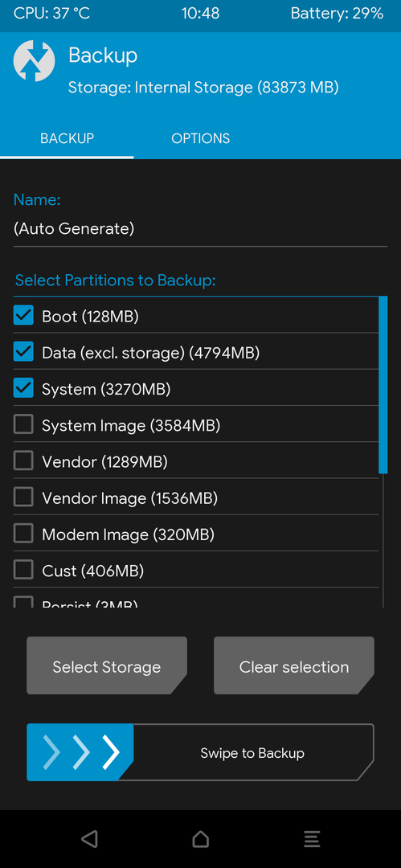Screen dimensions: 401x868
Task: Uncheck Data (excl. storage) checkbox
Action: click(x=23, y=352)
